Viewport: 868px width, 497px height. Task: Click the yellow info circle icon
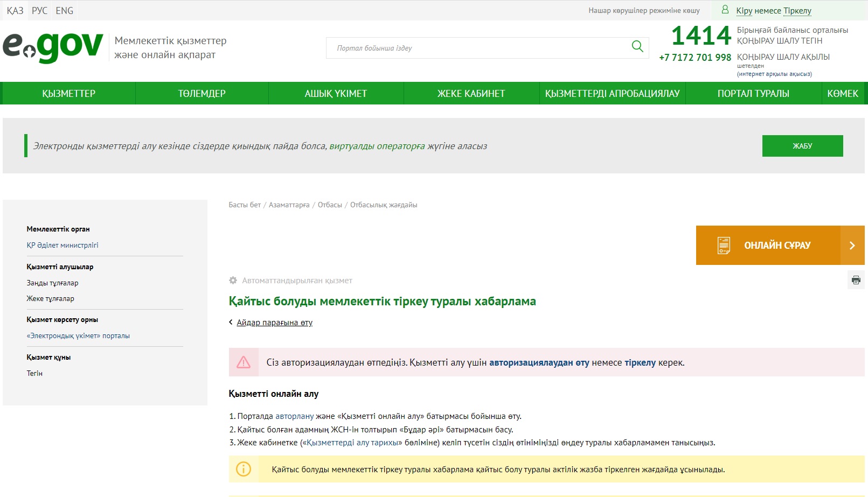(x=244, y=470)
